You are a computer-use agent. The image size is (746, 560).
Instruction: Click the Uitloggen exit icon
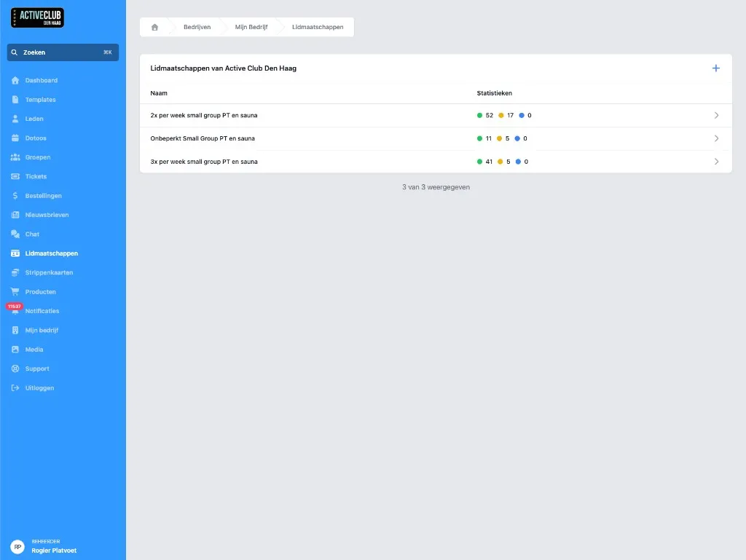[x=15, y=388]
